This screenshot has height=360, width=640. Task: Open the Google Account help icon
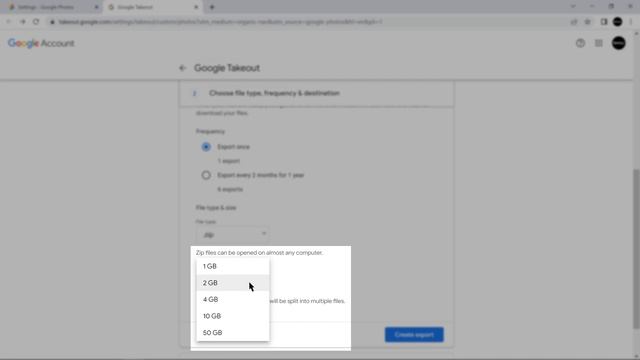coord(580,43)
